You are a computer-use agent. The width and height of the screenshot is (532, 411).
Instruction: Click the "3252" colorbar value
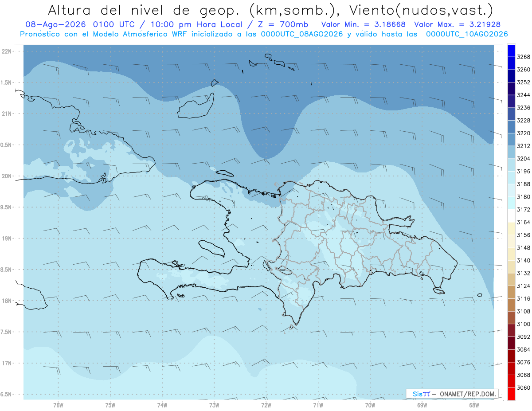[x=524, y=82]
